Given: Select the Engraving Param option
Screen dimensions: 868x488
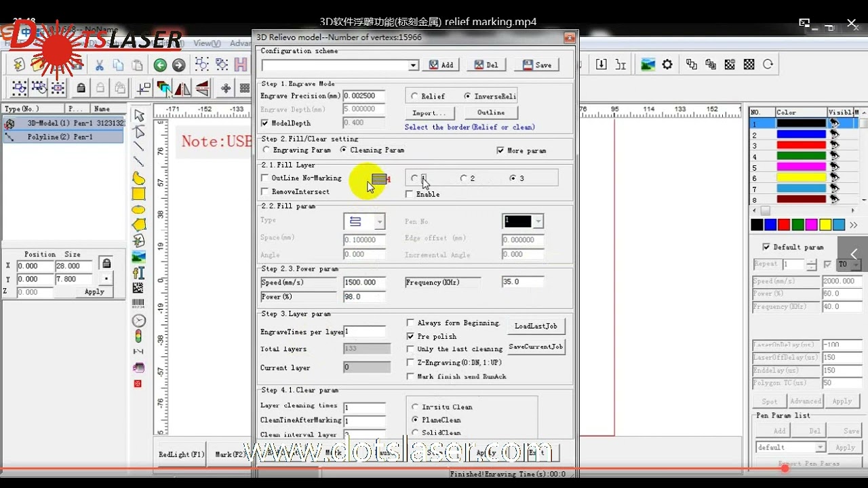Looking at the screenshot, I should pos(267,150).
